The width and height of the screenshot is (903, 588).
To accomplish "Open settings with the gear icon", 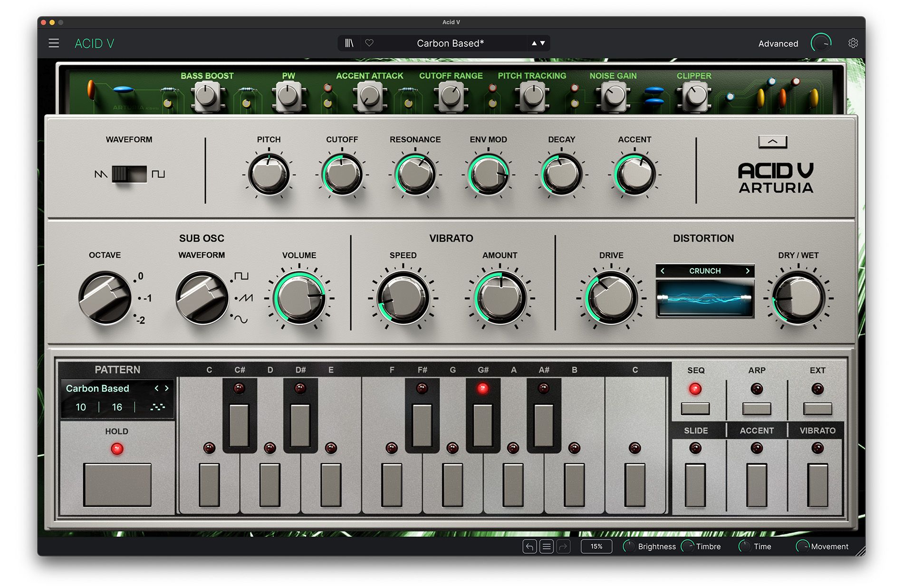I will pos(853,43).
